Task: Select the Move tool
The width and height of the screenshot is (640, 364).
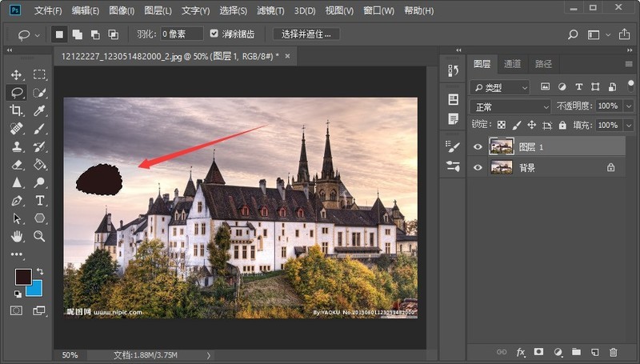Action: [x=16, y=74]
